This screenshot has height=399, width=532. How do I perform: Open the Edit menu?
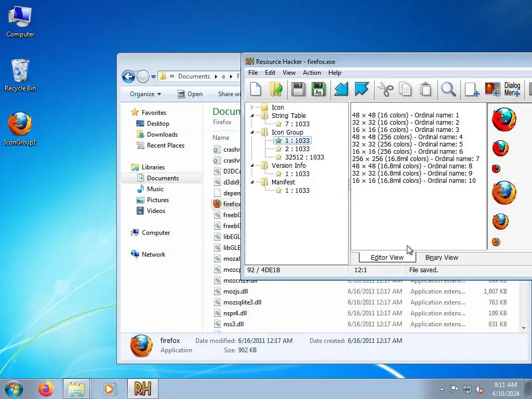coord(270,73)
